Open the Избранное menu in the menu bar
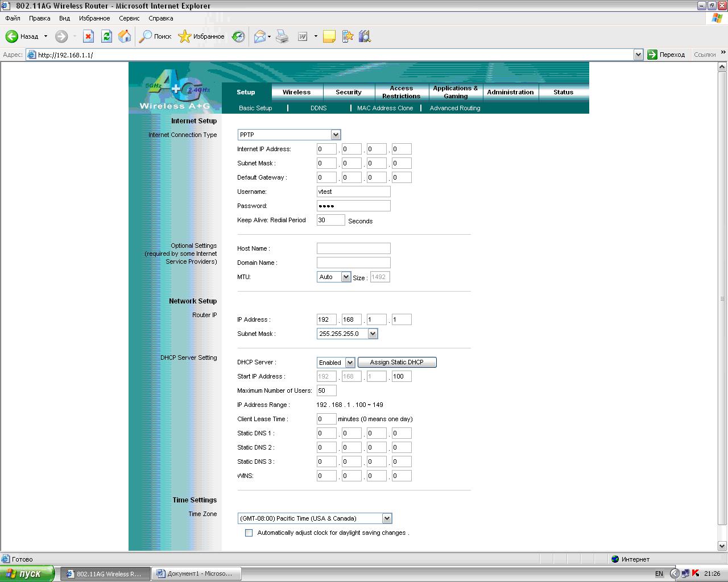 (94, 18)
